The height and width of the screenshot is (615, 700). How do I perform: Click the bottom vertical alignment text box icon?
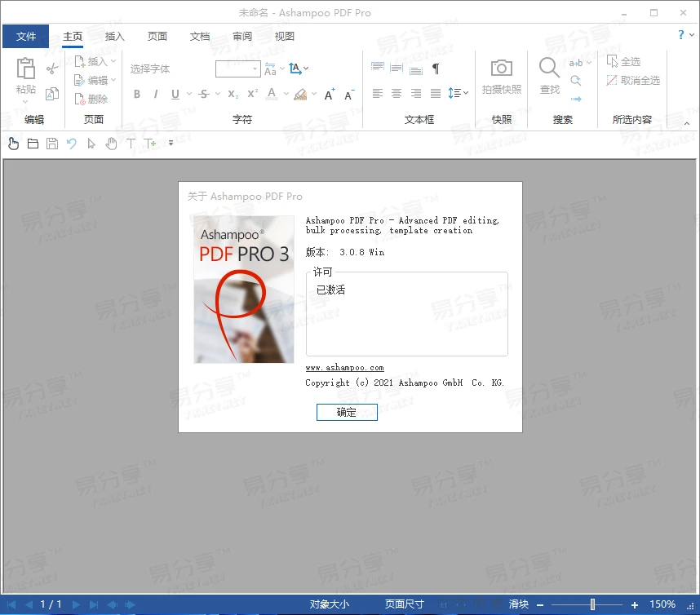point(415,69)
